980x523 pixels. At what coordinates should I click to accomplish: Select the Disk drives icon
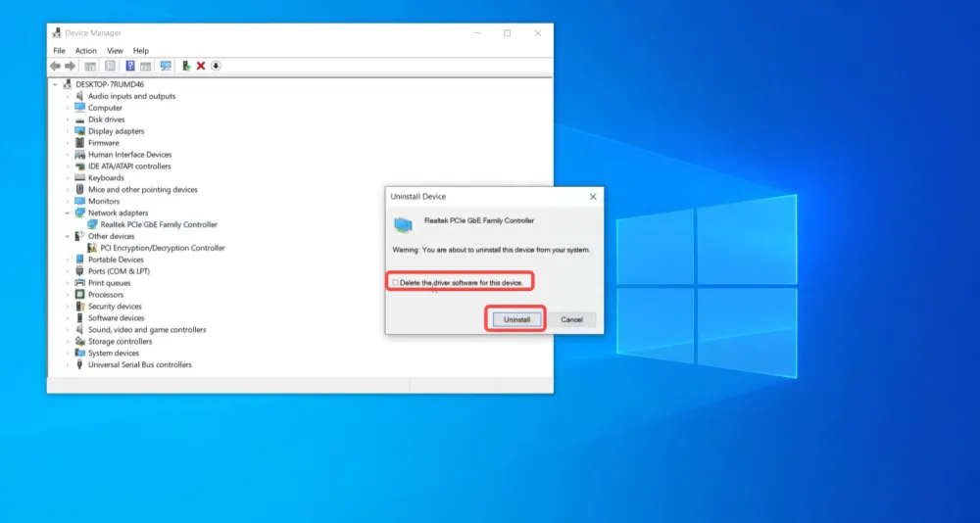(x=79, y=119)
